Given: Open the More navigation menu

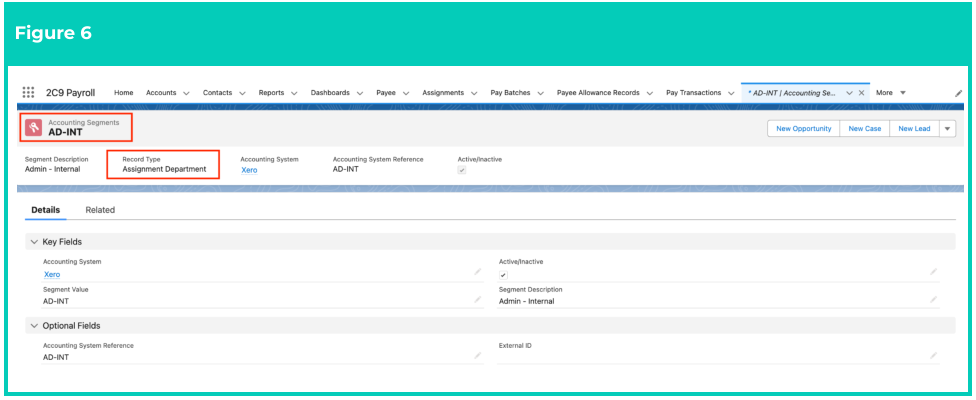Looking at the screenshot, I should (x=891, y=93).
